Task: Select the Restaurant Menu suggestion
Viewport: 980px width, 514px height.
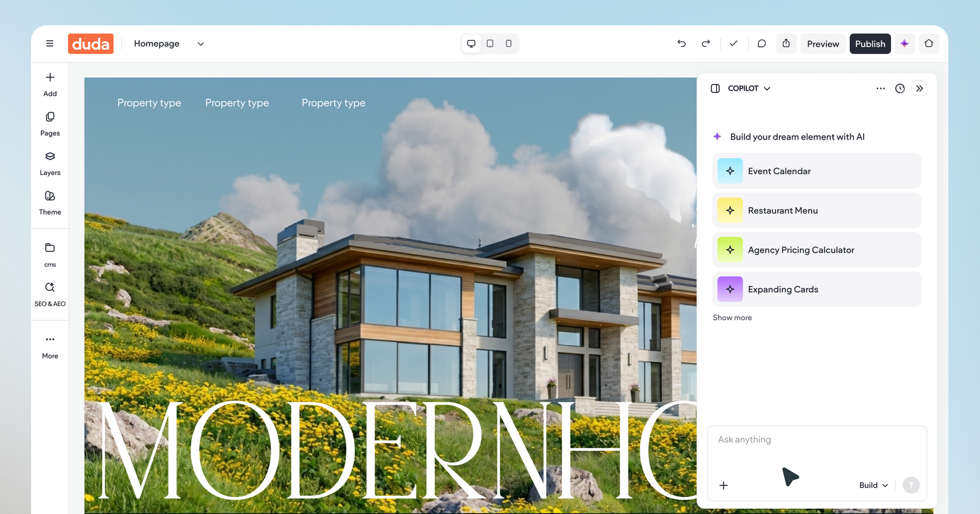Action: point(817,210)
